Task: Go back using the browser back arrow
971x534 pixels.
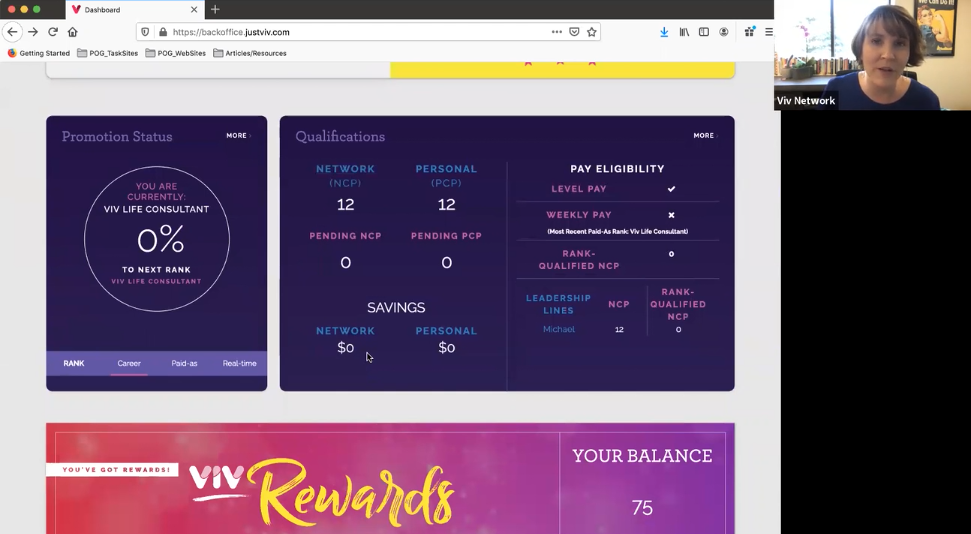Action: click(12, 32)
